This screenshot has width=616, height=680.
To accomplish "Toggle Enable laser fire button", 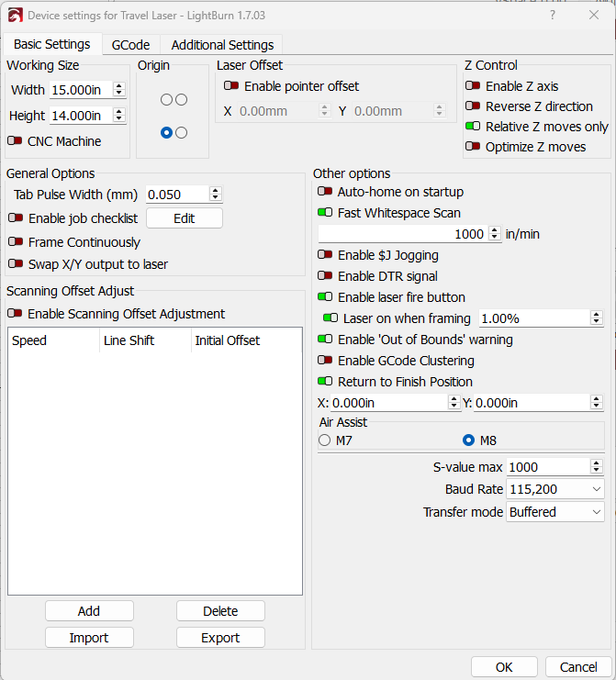I will pos(325,296).
